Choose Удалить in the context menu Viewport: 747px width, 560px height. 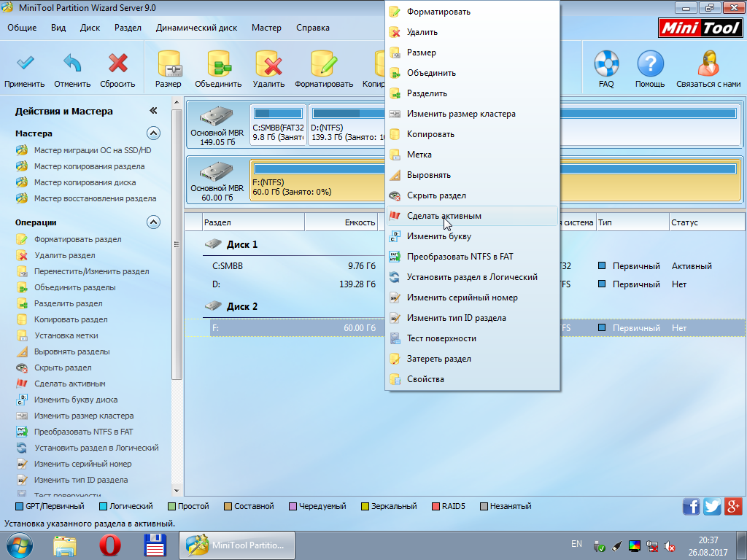click(x=472, y=32)
